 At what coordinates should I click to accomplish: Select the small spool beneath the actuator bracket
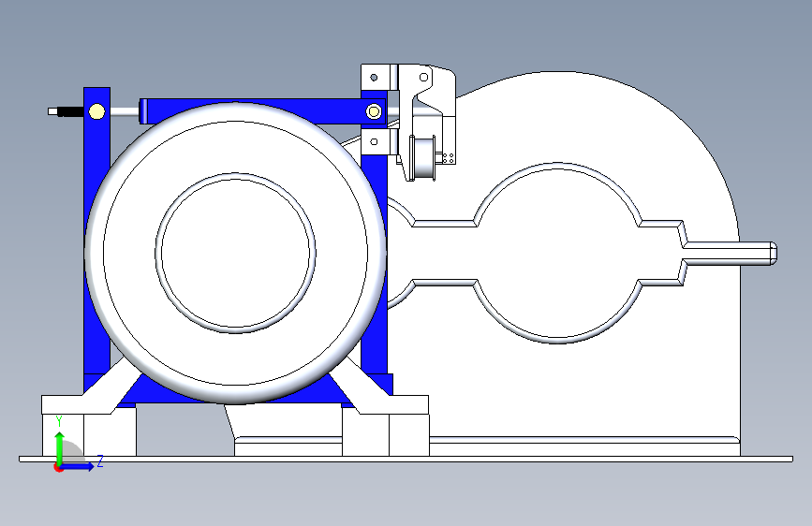click(421, 158)
